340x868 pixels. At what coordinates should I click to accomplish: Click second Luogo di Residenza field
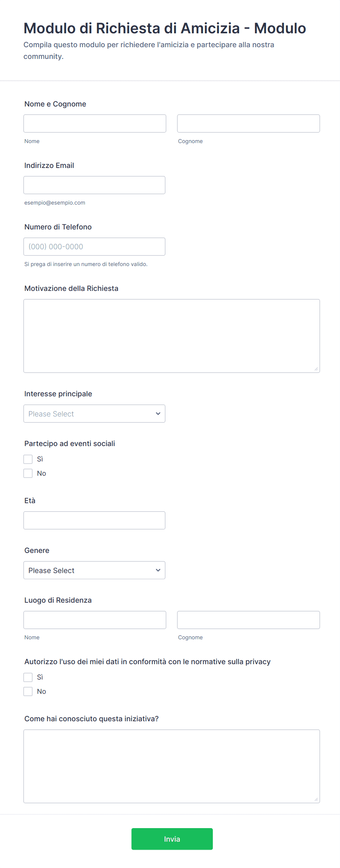click(248, 620)
